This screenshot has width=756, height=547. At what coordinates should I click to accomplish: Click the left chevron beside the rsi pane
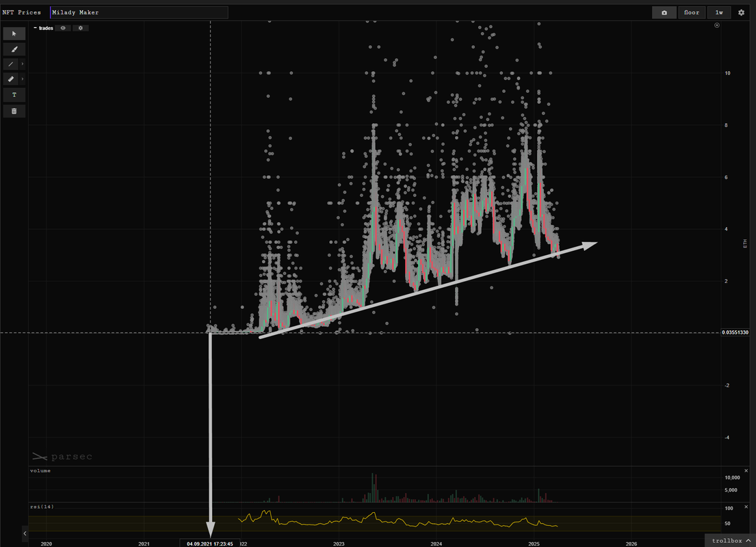25,533
